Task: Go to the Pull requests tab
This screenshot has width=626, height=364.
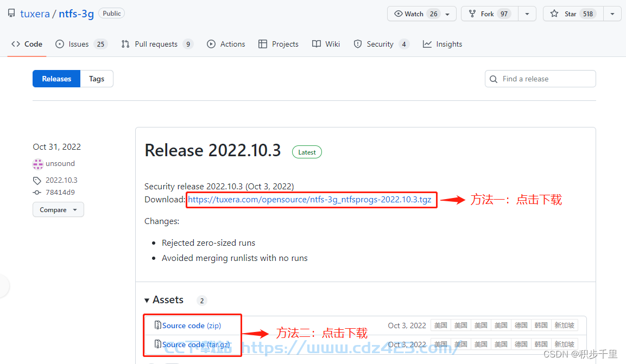Action: pos(157,44)
